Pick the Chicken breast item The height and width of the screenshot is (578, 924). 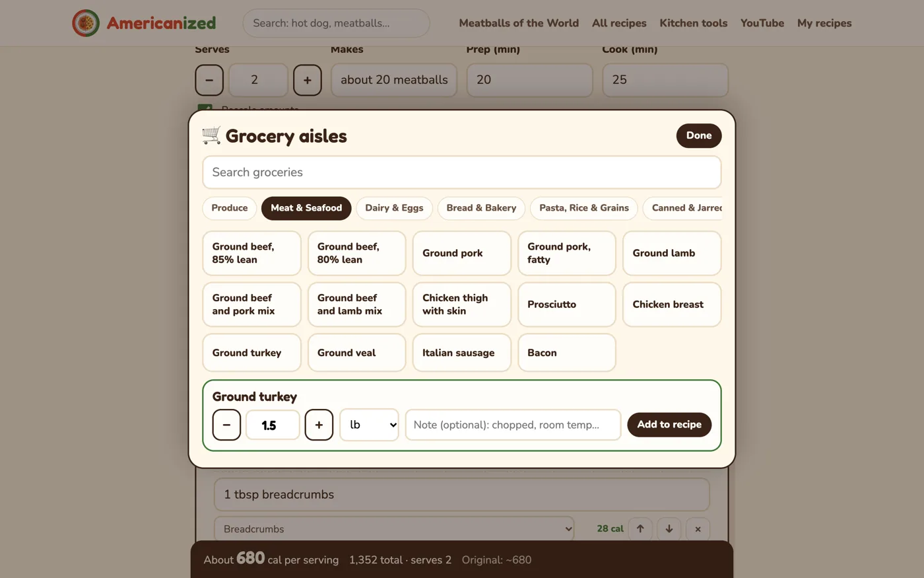pos(672,305)
